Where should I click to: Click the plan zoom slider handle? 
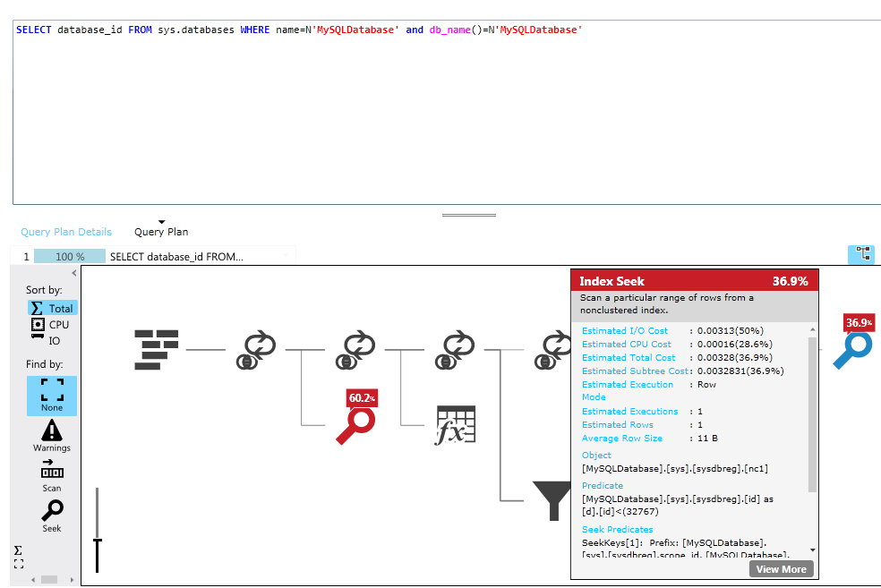pos(98,541)
